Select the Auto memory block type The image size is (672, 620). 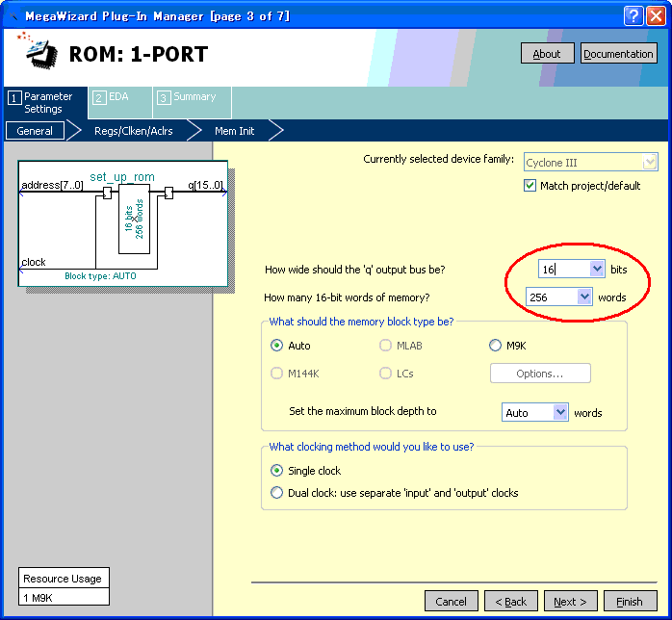[276, 346]
